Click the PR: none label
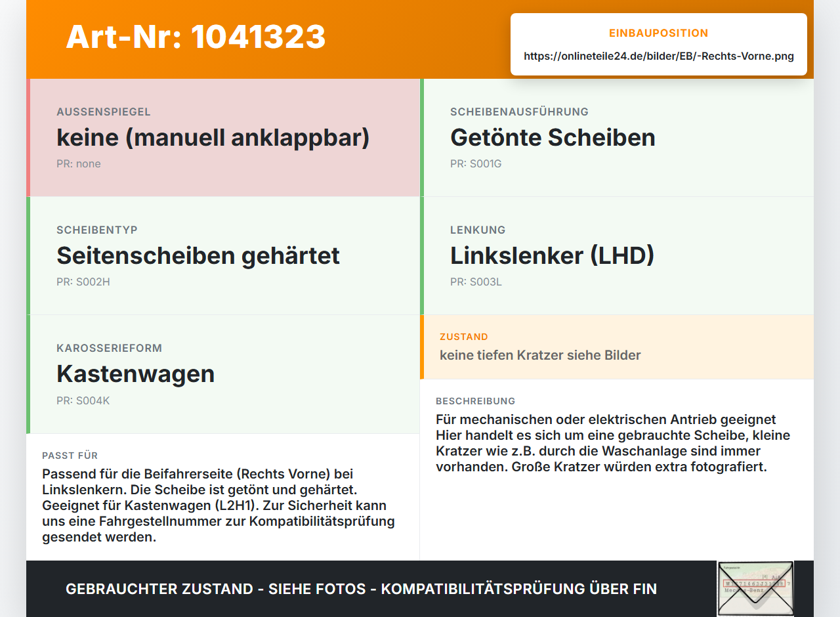The height and width of the screenshot is (617, 840). tap(79, 164)
